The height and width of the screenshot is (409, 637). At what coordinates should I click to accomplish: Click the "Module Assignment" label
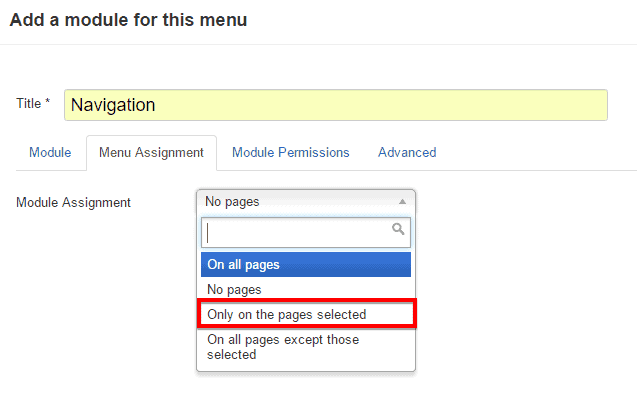[73, 203]
